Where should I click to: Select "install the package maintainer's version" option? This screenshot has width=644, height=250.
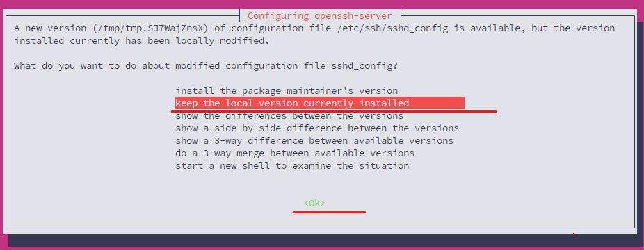coord(287,90)
